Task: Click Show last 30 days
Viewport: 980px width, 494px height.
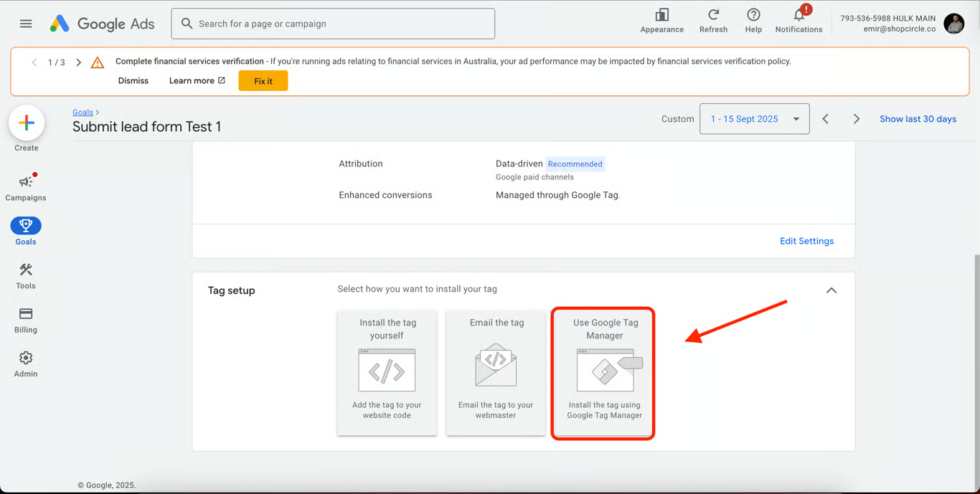Action: click(x=918, y=119)
